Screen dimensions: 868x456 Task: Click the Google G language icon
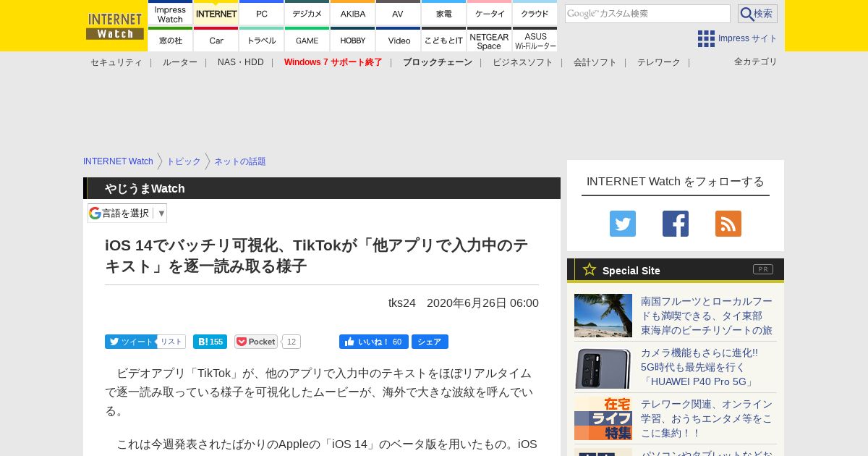(x=95, y=213)
